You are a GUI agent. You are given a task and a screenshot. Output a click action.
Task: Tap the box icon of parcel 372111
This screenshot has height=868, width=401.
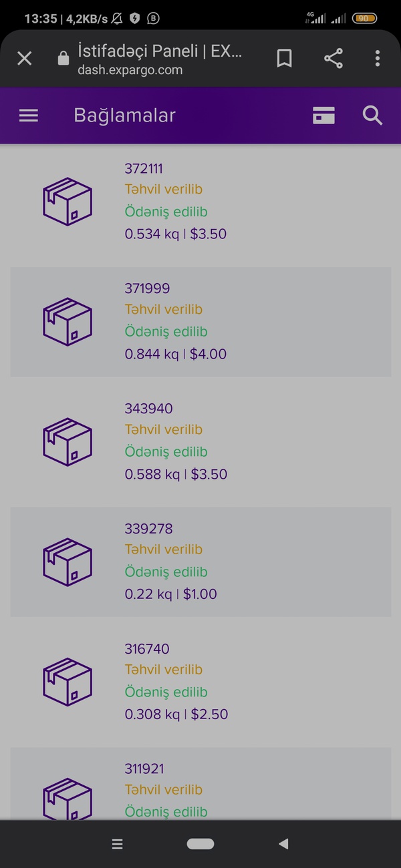[x=68, y=202]
